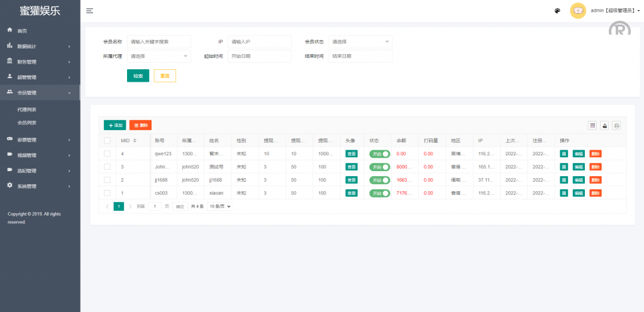Sort the table by MID column
Screen dimensions: 644x312
coord(135,140)
